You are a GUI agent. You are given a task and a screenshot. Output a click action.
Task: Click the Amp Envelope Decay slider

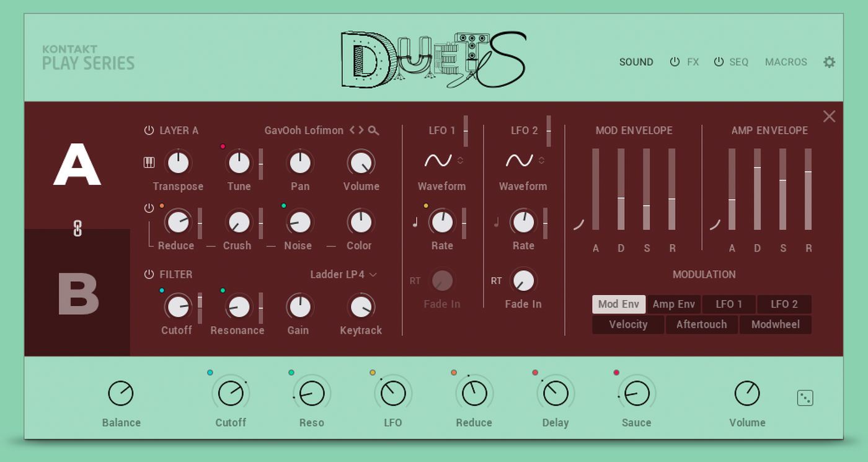pyautogui.click(x=757, y=189)
